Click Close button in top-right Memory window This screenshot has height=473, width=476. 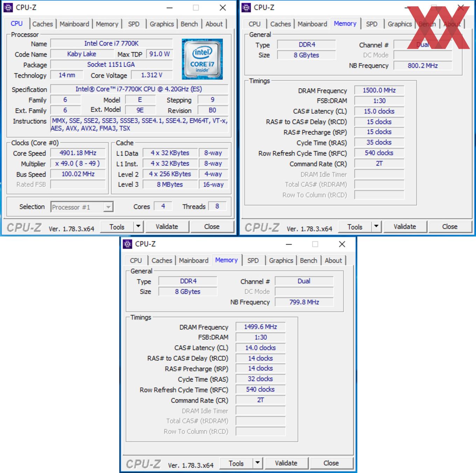coord(450,227)
